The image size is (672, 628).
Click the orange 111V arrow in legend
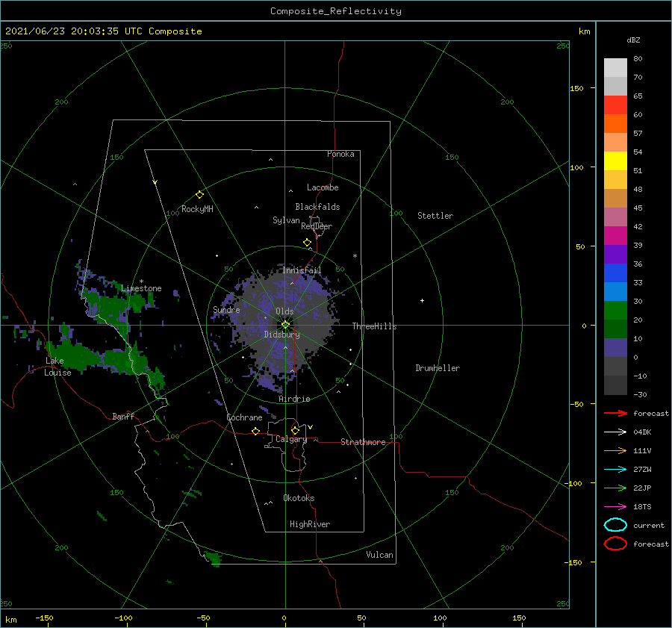click(615, 450)
